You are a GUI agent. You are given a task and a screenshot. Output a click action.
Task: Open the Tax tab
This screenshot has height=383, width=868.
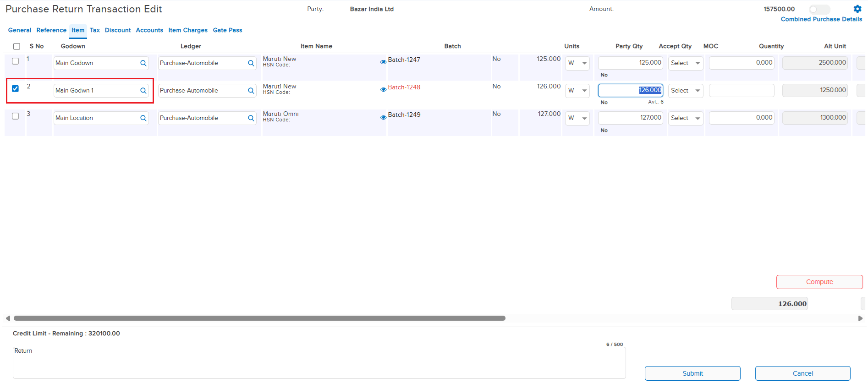95,30
